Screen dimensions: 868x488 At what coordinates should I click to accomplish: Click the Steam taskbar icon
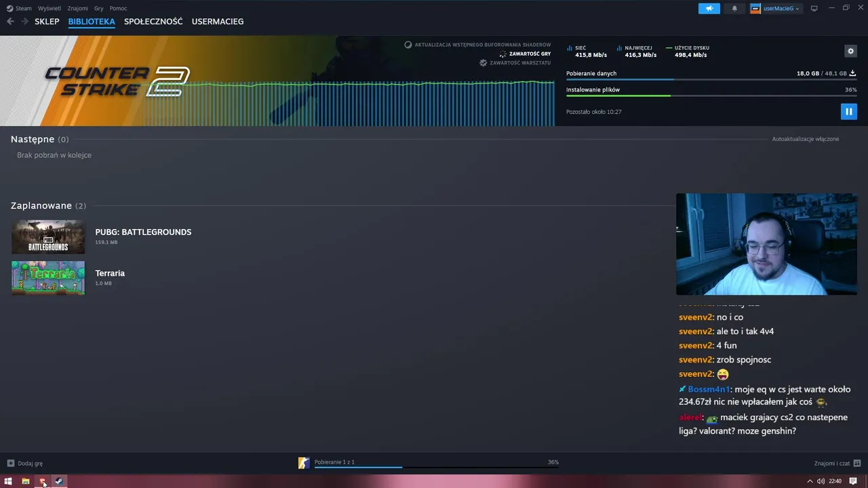coord(59,481)
